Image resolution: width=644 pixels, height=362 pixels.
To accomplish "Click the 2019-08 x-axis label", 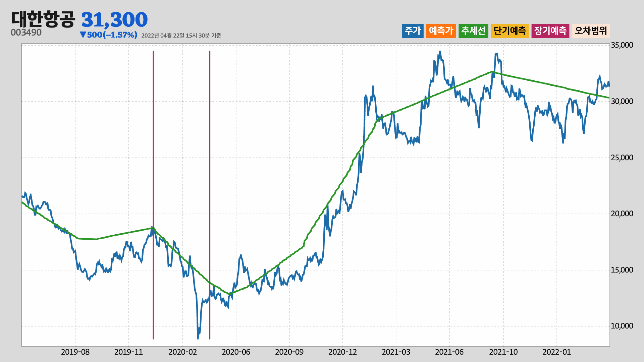I will [75, 352].
